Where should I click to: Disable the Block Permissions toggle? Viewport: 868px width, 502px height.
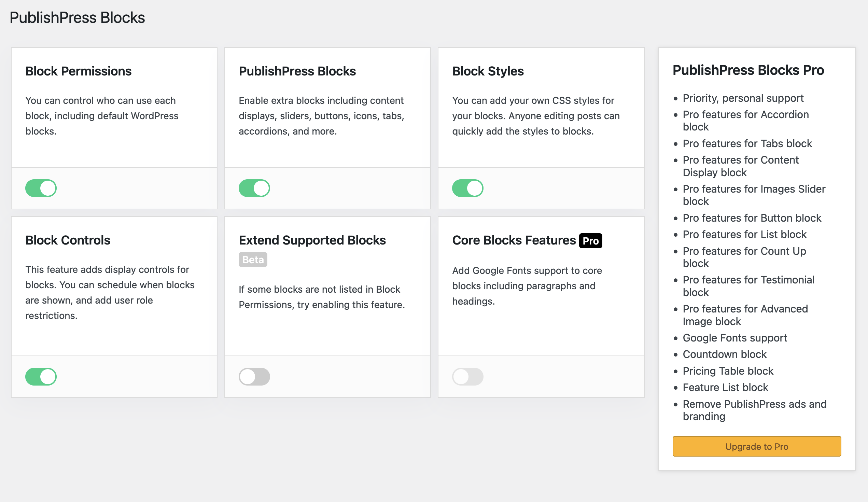coord(41,188)
